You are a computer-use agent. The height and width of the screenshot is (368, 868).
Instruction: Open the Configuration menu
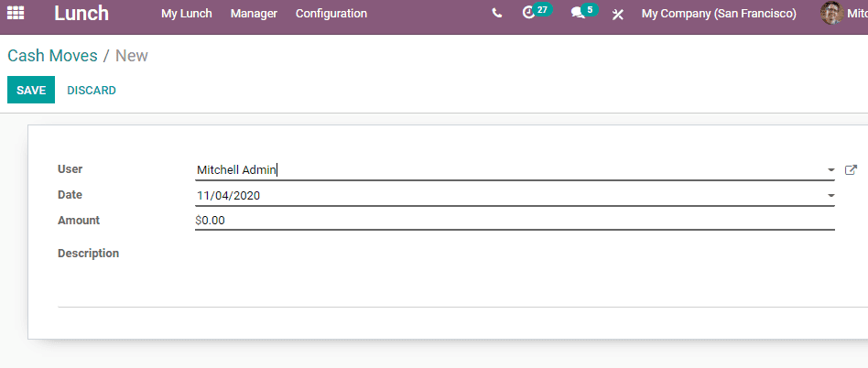click(x=331, y=14)
